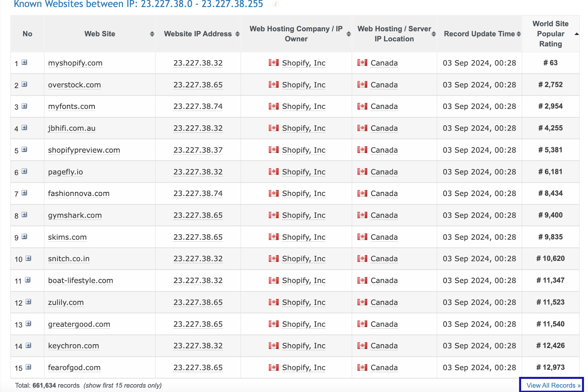The height and width of the screenshot is (392, 588).
Task: Sort by Record Update Time arrows
Action: tap(519, 34)
